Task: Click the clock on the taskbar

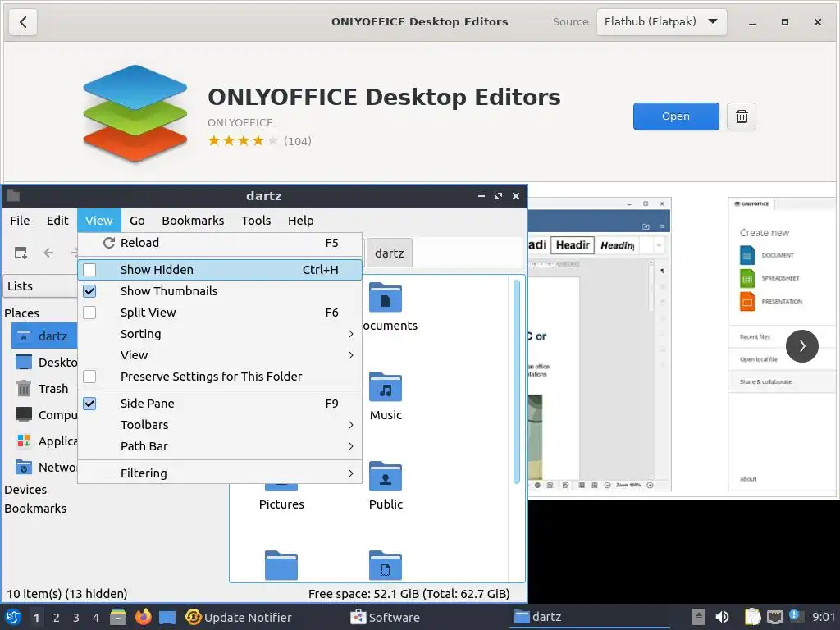Action: point(824,617)
